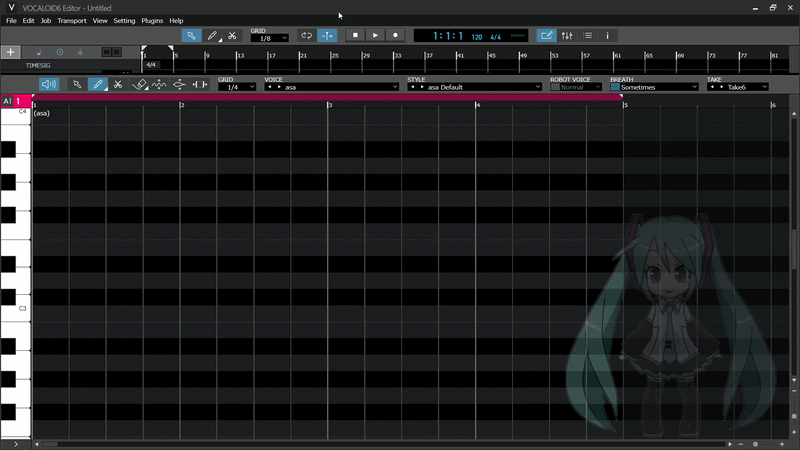Zoom in horizontally with plus button
800x450 pixels.
click(x=782, y=444)
